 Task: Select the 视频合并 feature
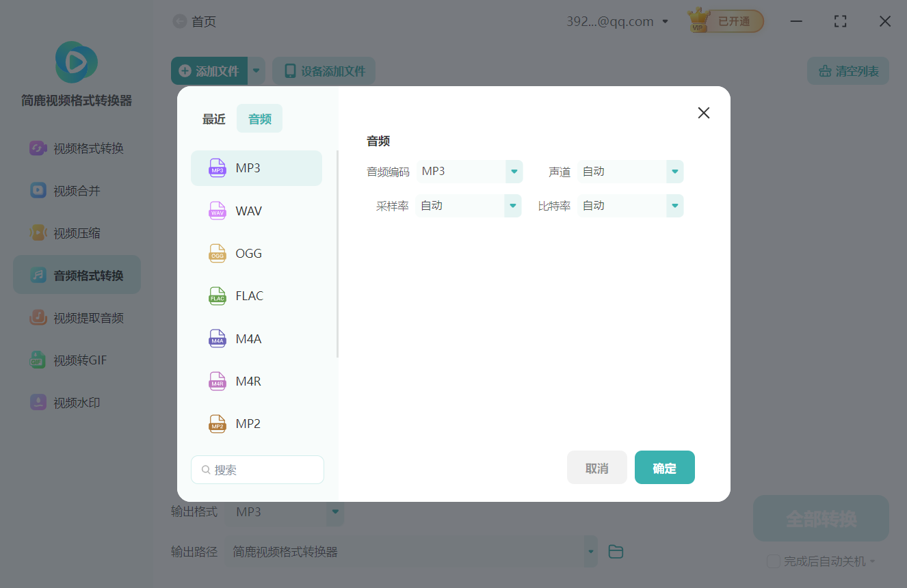click(x=76, y=190)
